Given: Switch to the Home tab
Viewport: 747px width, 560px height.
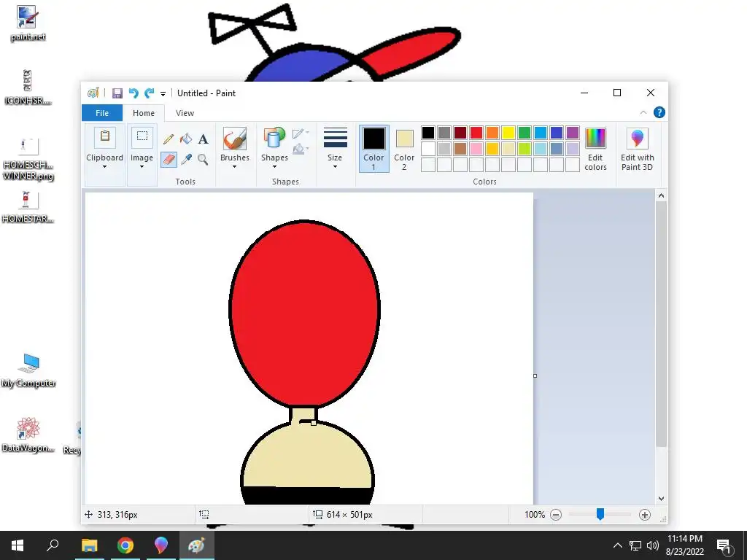Looking at the screenshot, I should point(144,113).
